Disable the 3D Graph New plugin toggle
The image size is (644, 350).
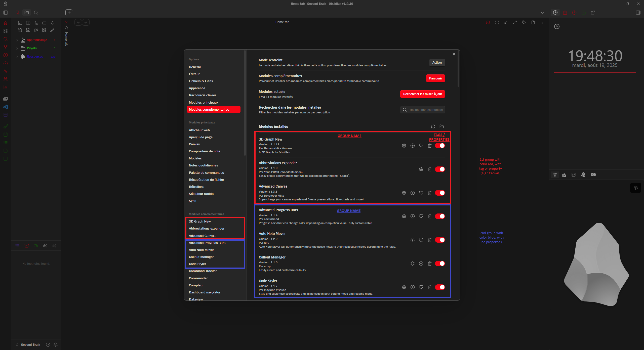click(x=440, y=146)
